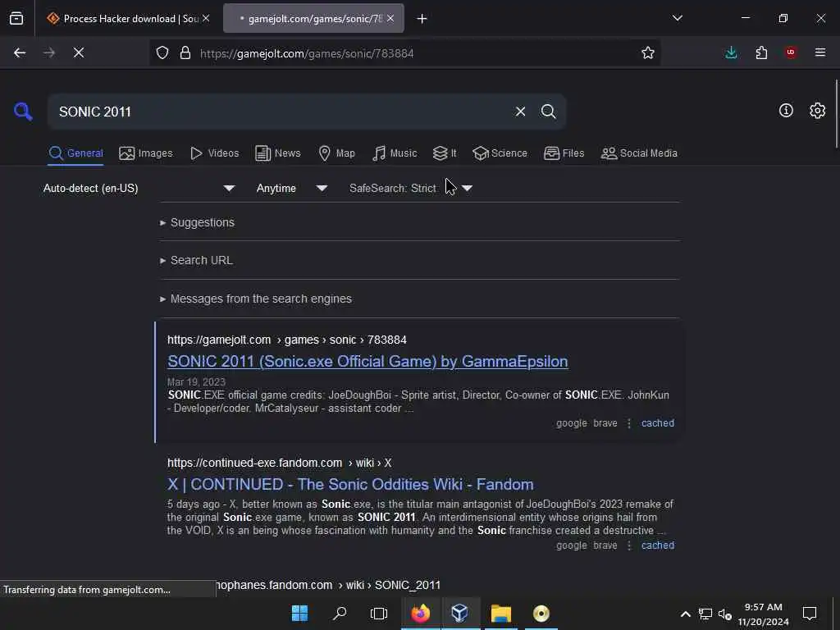Open the volume tray icon
Screen dimensions: 840x630
click(725, 614)
